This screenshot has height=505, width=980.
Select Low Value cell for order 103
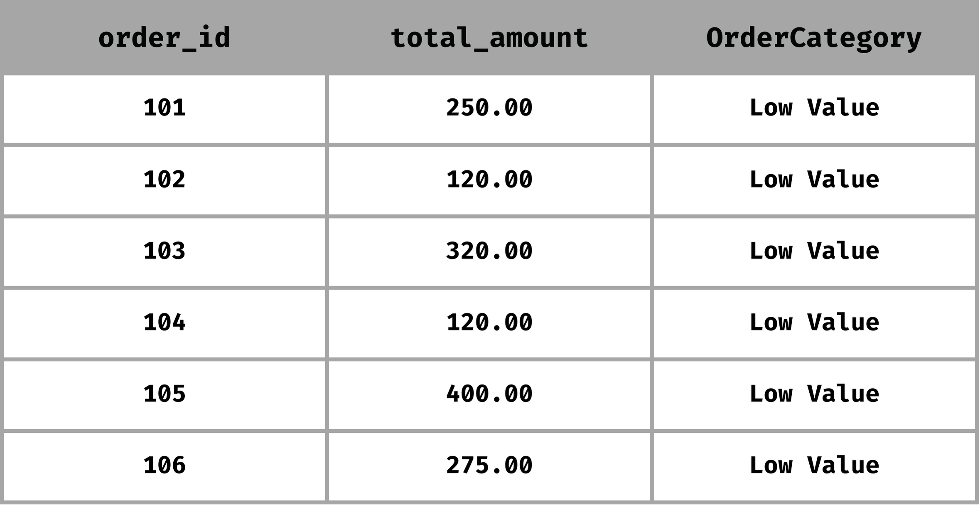point(814,251)
